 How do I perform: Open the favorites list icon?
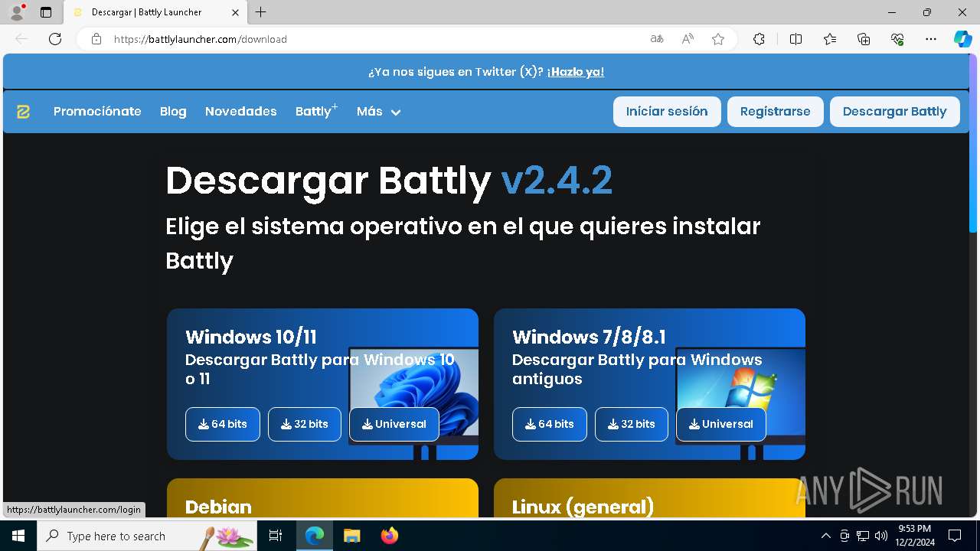coord(830,39)
